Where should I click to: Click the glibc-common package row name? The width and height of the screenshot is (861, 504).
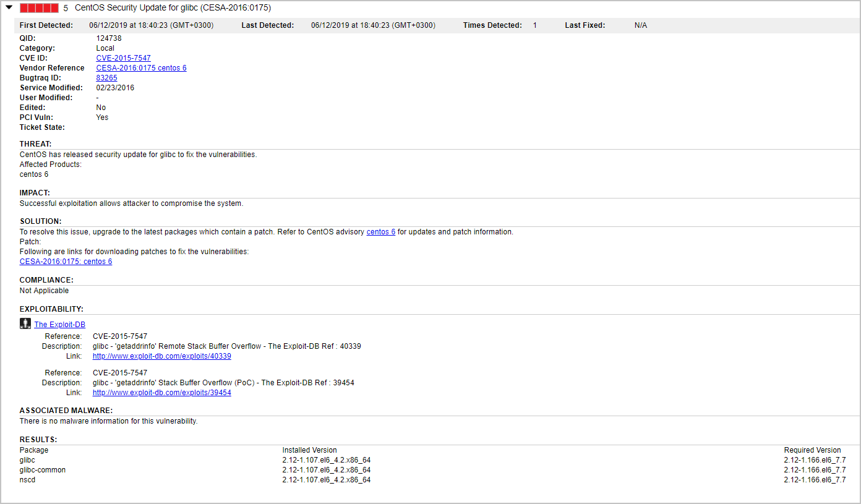[x=43, y=470]
